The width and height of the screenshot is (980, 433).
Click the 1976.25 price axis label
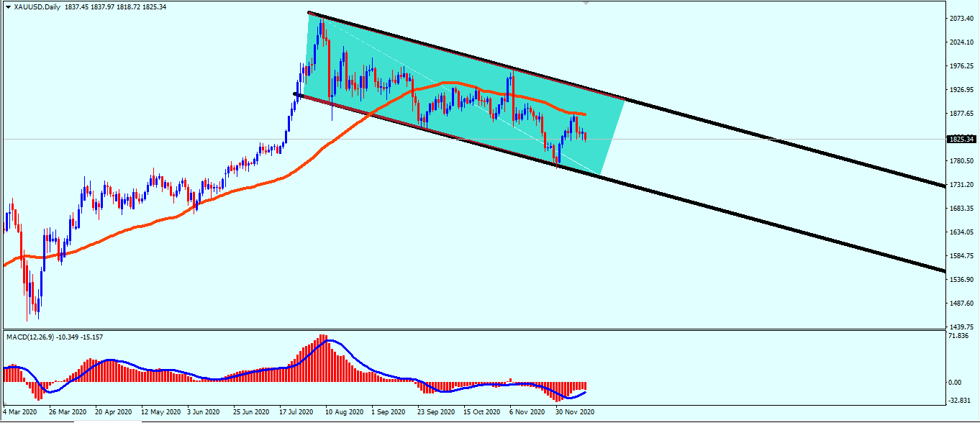(x=961, y=67)
